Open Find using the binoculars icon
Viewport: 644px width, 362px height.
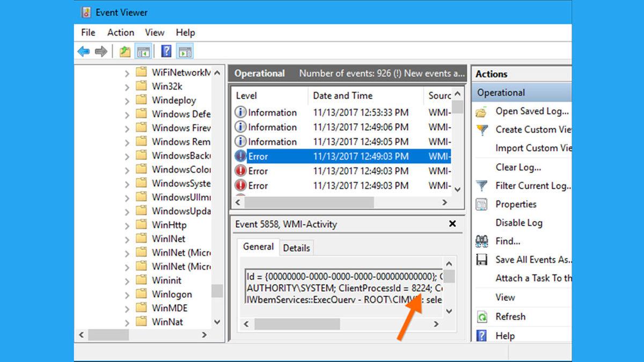point(482,241)
